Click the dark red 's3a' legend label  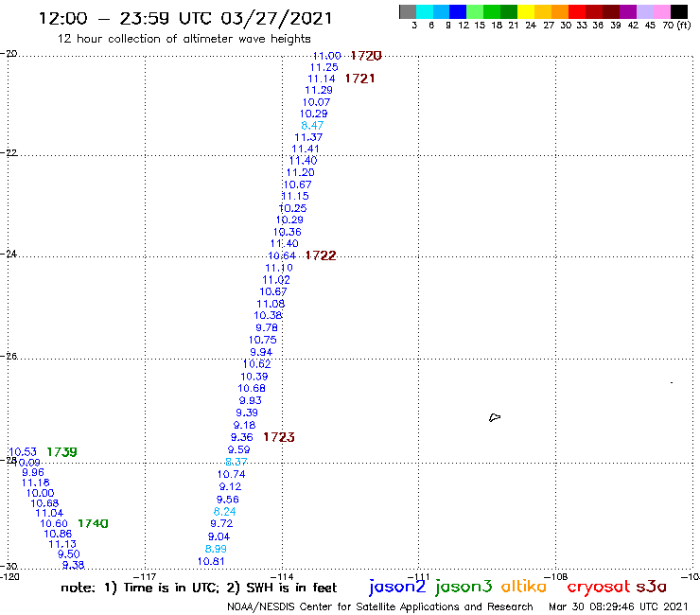(651, 587)
